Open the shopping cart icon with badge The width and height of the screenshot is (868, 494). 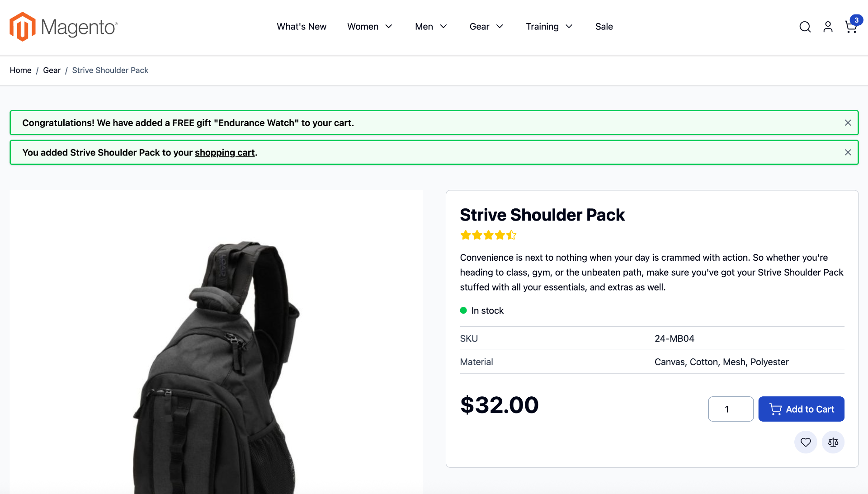[853, 25]
